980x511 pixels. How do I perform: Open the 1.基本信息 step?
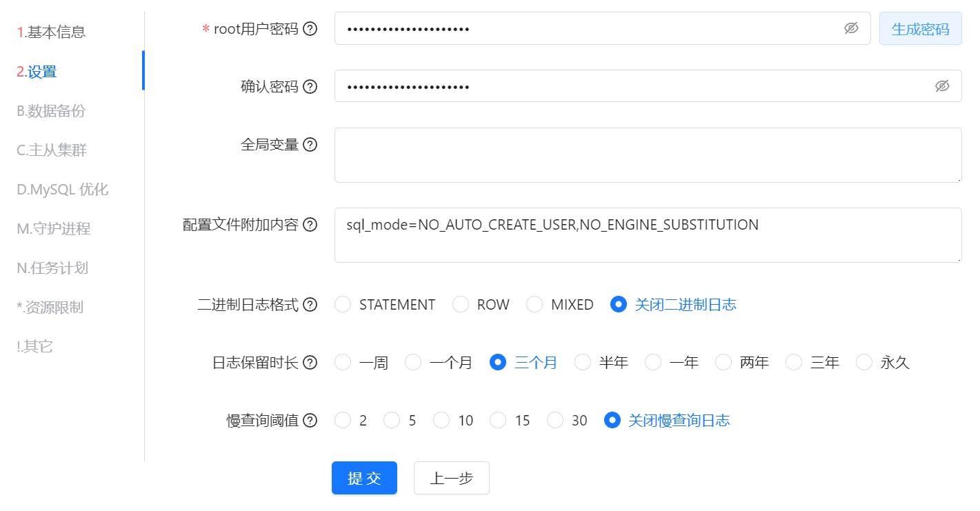coord(51,32)
